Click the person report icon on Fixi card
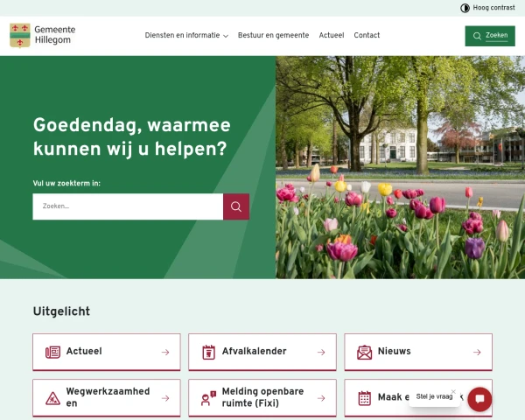The width and height of the screenshot is (525, 420). pos(208,398)
